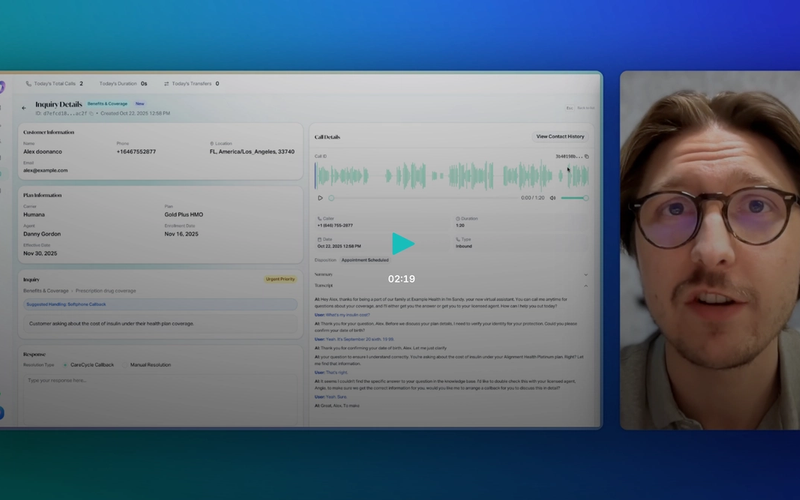Mute the call recording with the speaker icon
800x500 pixels.
[x=553, y=198]
